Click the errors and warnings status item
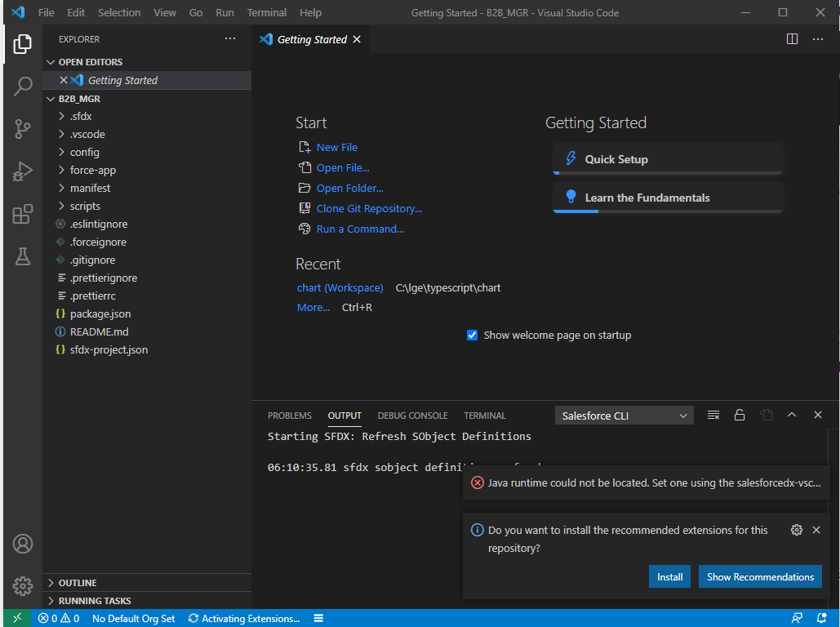840x627 pixels. point(59,618)
